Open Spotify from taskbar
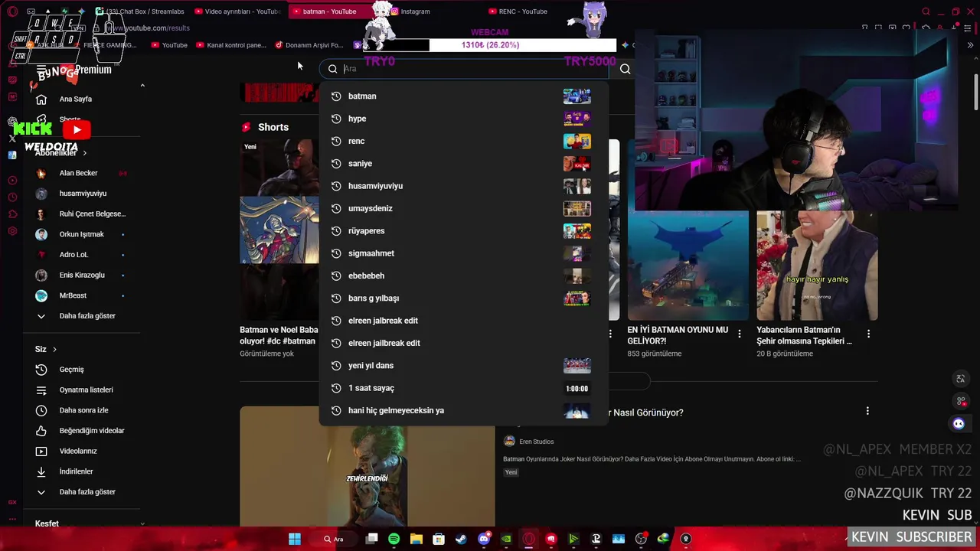The image size is (980, 551). (x=394, y=539)
